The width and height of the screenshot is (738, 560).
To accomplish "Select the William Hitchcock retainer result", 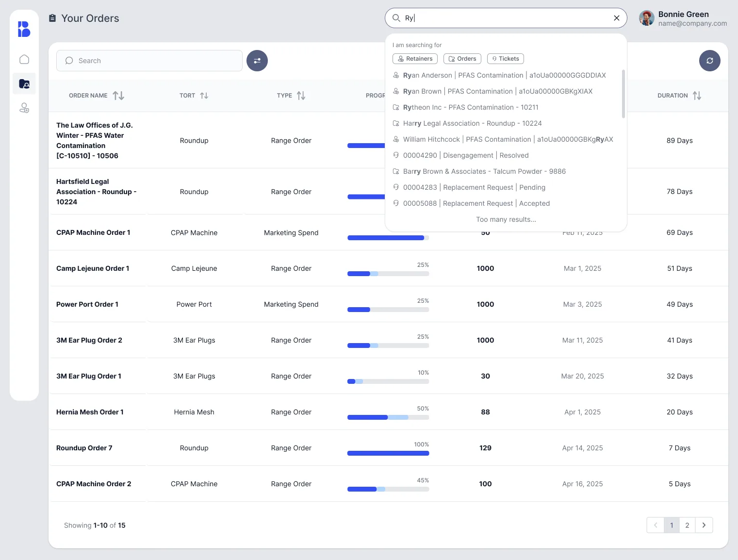I will [504, 139].
